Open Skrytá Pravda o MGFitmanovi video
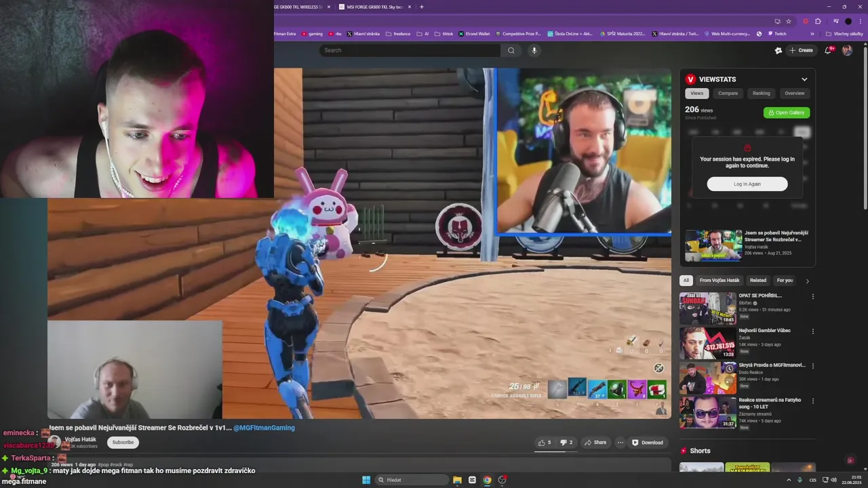 point(708,378)
